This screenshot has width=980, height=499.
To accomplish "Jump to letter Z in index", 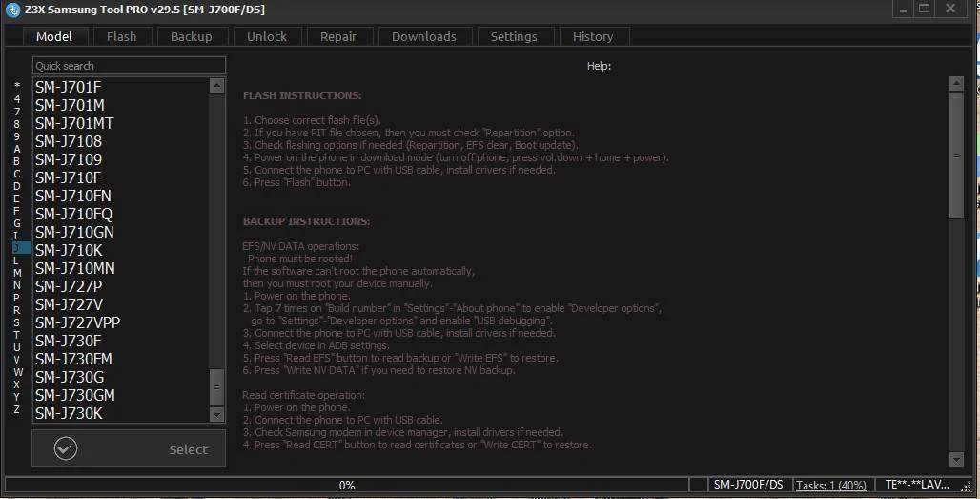I will pos(17,409).
